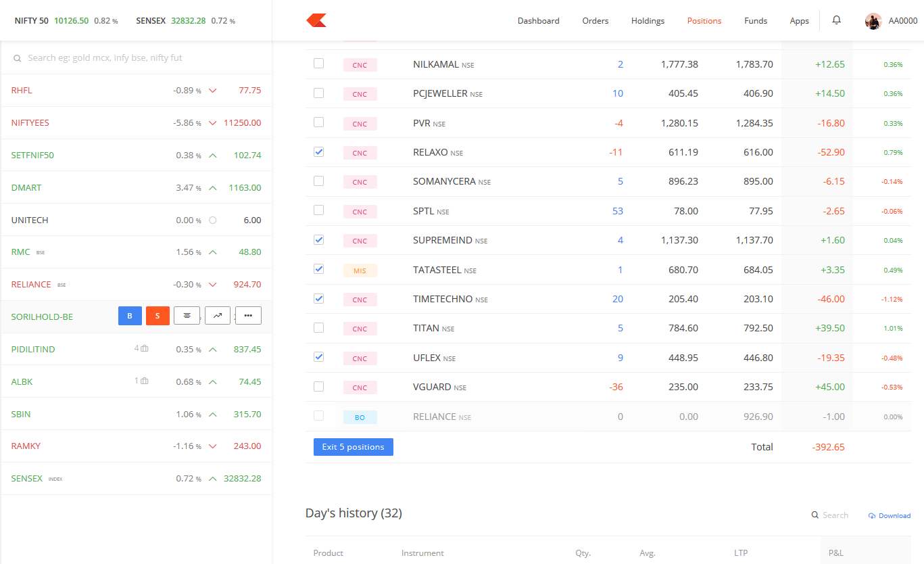Click the holdings briefcase icon for ALBK
The image size is (924, 564).
click(x=145, y=381)
